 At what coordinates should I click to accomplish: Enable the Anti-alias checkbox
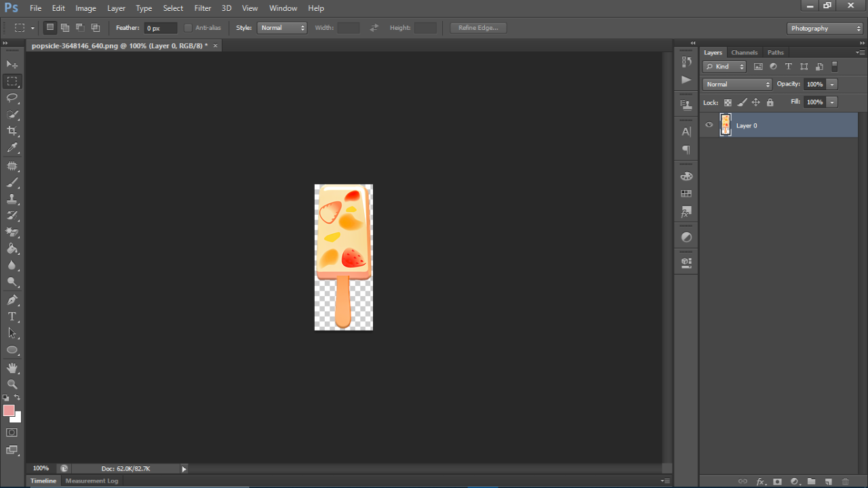(x=189, y=28)
